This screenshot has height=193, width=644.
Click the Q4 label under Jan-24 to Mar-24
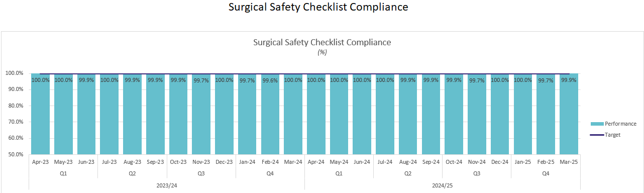tap(270, 173)
